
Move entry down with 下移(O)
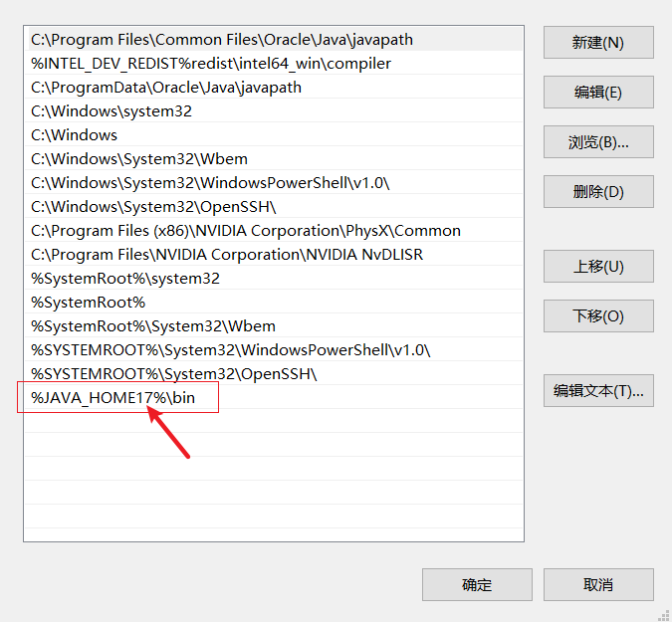[x=598, y=316]
